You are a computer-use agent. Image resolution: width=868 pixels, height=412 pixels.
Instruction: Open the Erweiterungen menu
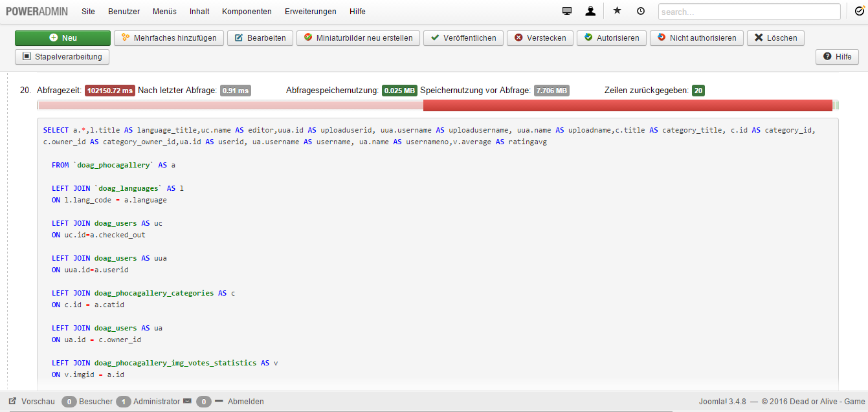tap(310, 12)
